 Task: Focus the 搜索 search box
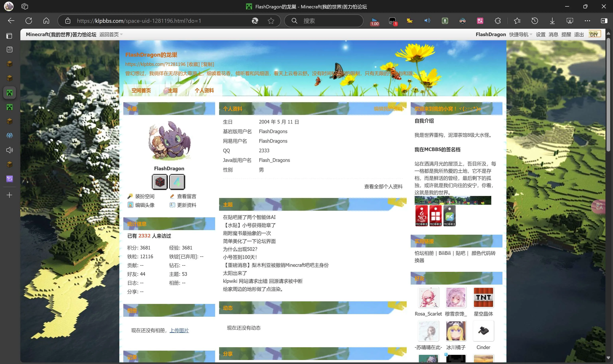point(324,21)
